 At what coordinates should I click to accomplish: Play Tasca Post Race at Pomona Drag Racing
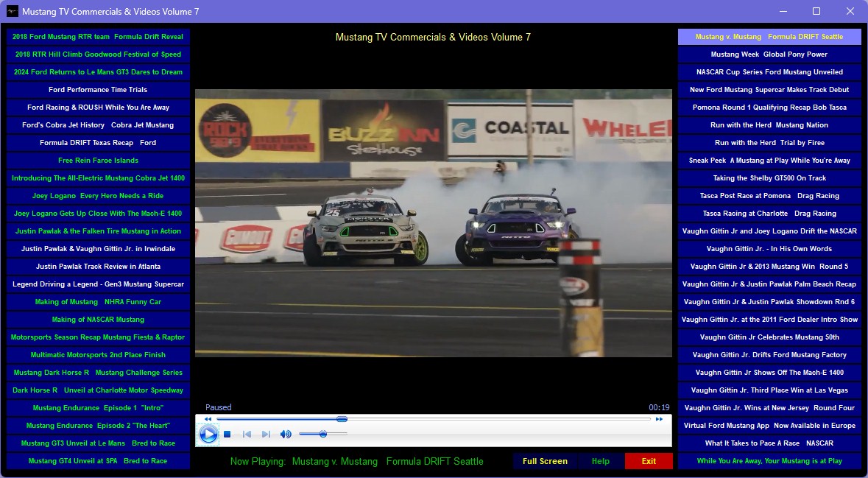point(769,196)
